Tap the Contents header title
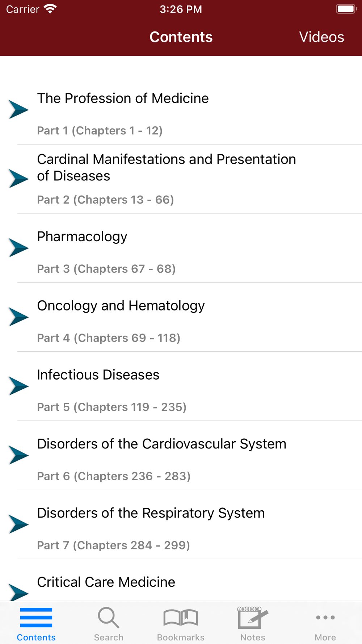The height and width of the screenshot is (644, 362). 181,37
